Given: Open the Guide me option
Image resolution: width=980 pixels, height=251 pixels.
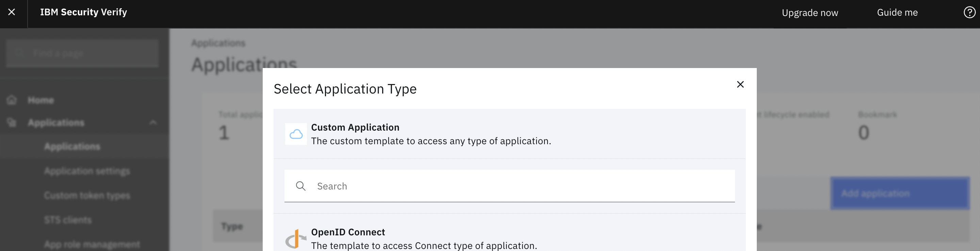Looking at the screenshot, I should point(897,13).
